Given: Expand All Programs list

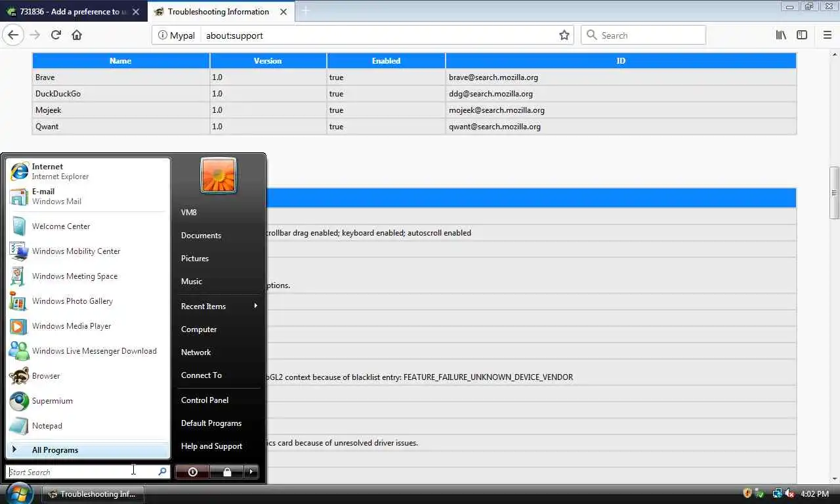Looking at the screenshot, I should click(x=88, y=450).
